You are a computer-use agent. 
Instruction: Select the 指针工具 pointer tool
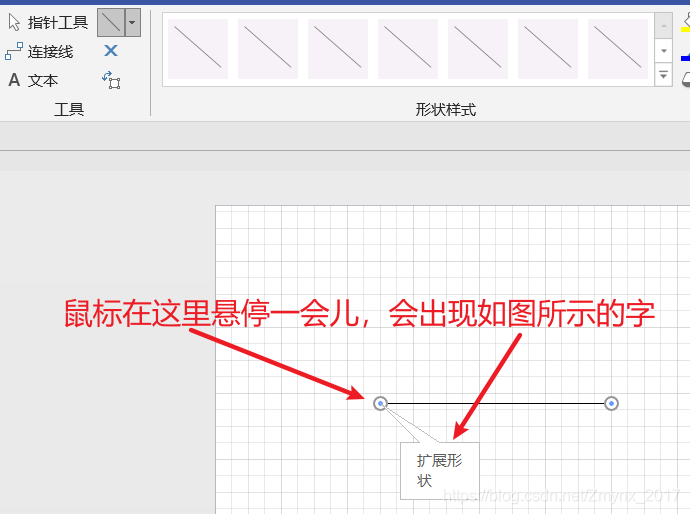(x=48, y=22)
